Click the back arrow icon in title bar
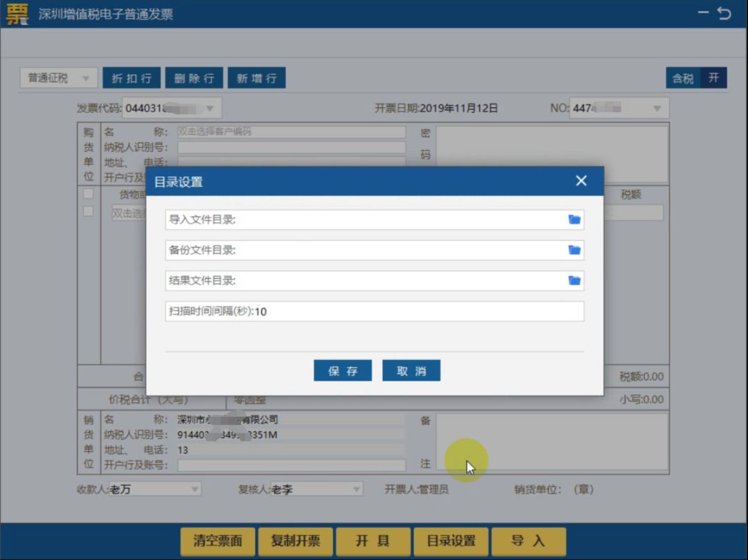 tap(724, 13)
